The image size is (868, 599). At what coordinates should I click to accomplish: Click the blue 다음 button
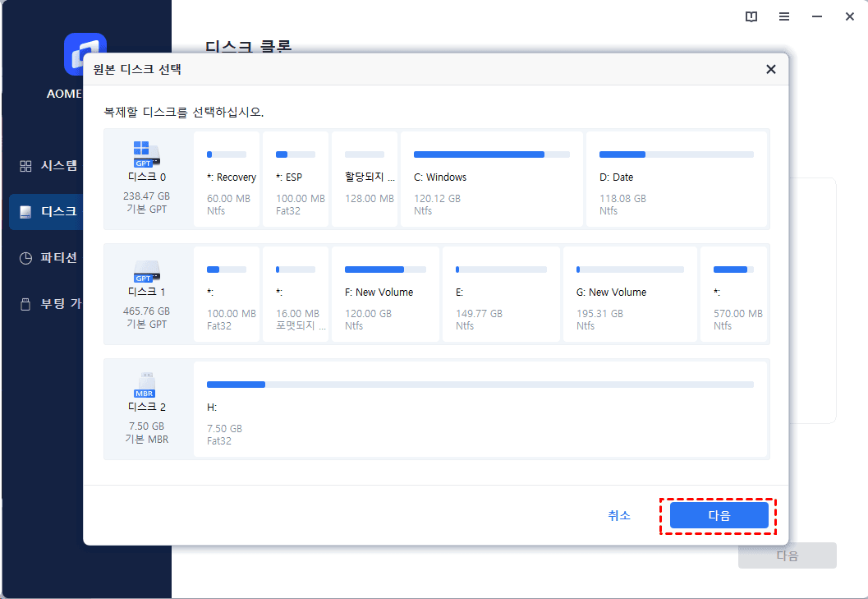tap(719, 515)
